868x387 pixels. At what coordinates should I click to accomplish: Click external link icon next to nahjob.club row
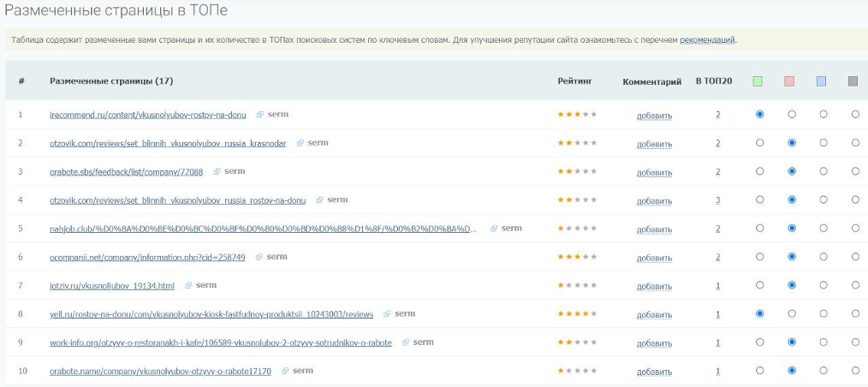(494, 229)
